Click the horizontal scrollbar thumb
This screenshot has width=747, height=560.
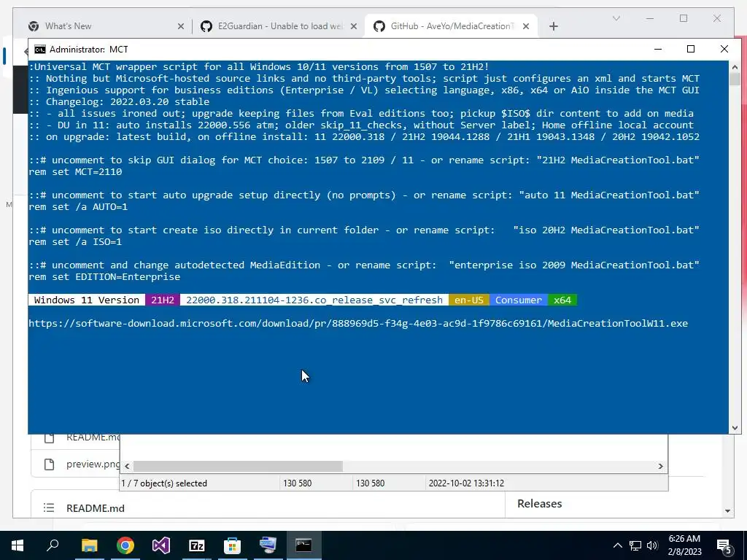(238, 466)
